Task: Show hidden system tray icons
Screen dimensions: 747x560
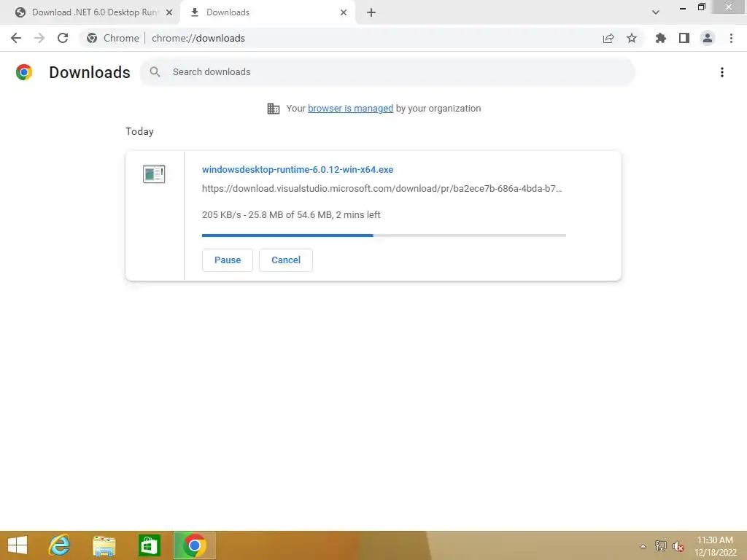Action: click(643, 546)
